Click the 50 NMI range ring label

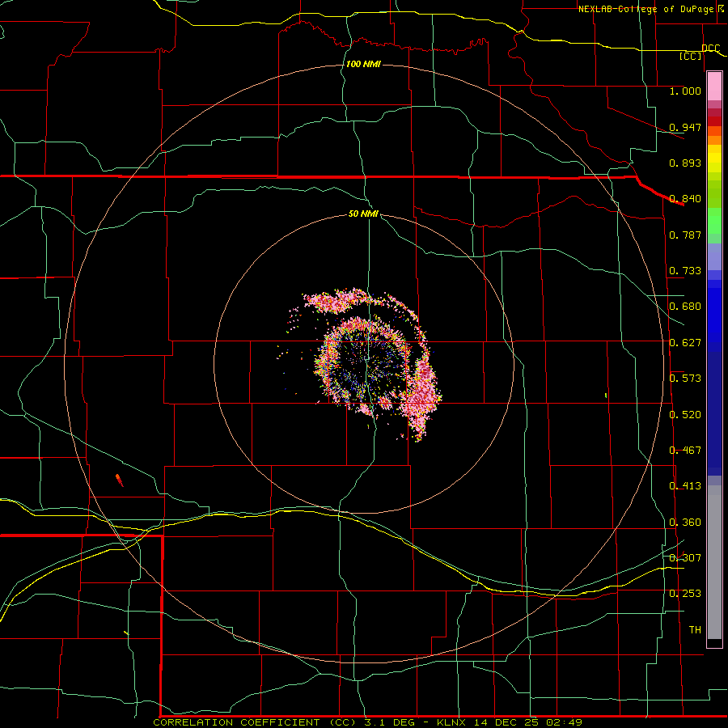pos(363,214)
